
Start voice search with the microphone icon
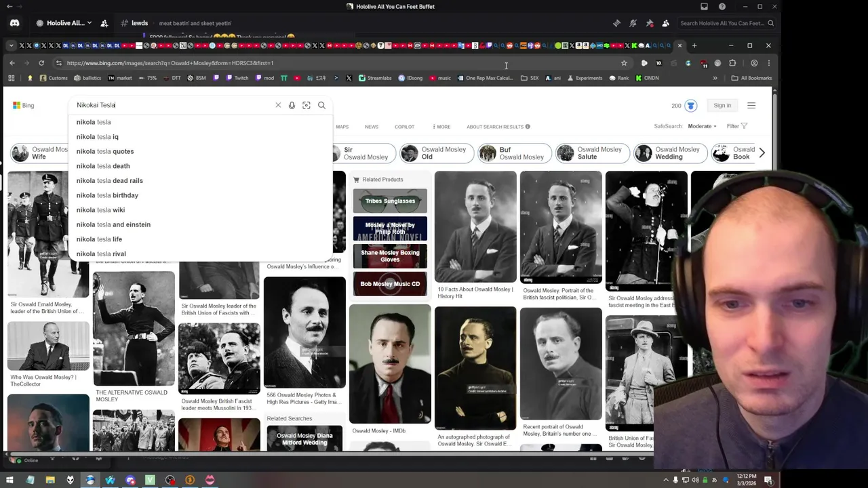(x=292, y=105)
